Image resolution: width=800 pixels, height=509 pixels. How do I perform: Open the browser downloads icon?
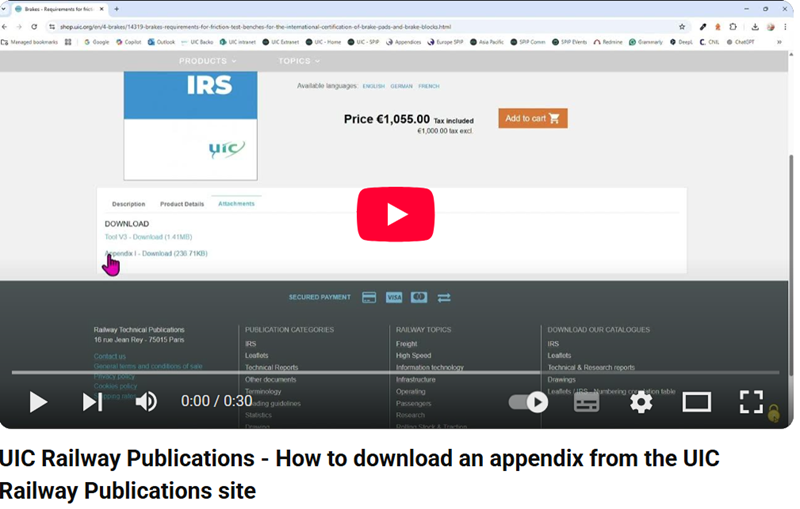click(x=754, y=27)
